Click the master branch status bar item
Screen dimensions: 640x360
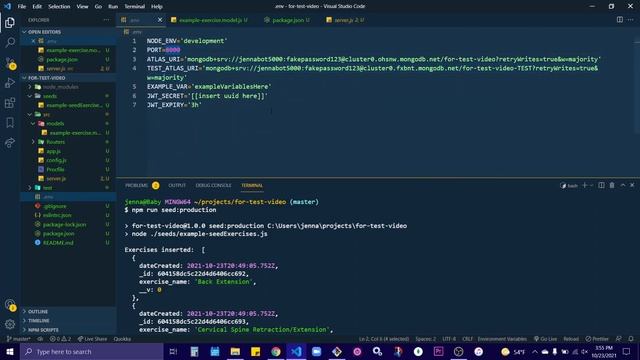[x=18, y=339]
